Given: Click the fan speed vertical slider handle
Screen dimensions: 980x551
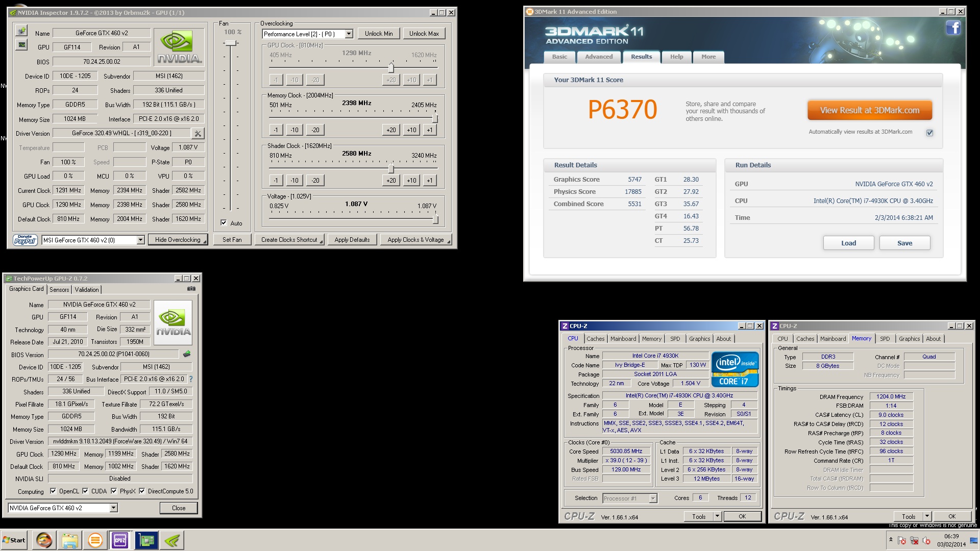Looking at the screenshot, I should pyautogui.click(x=231, y=43).
